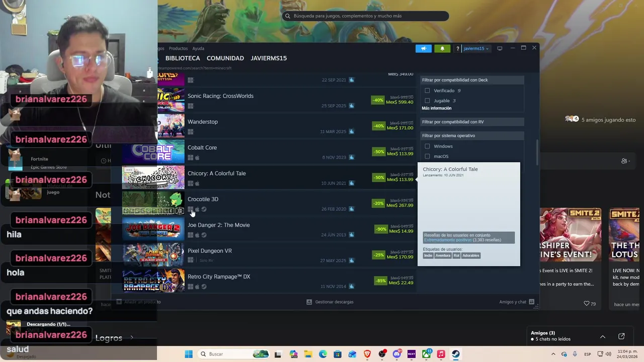Click the microphone tray icon

click(575, 354)
